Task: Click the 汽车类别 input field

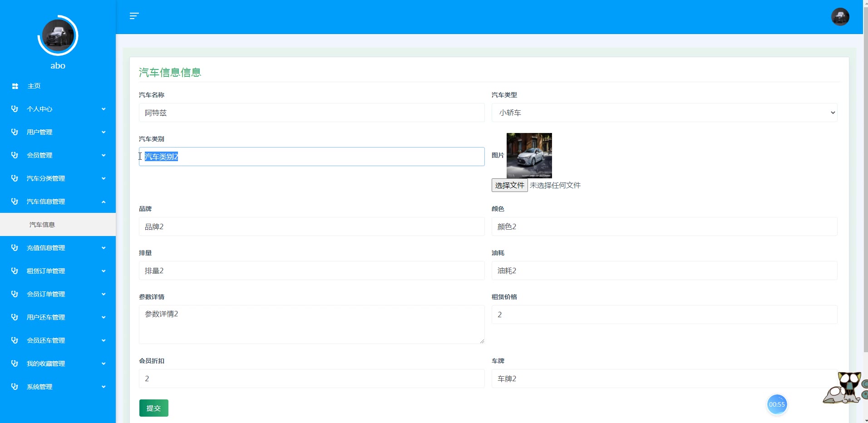Action: click(311, 157)
